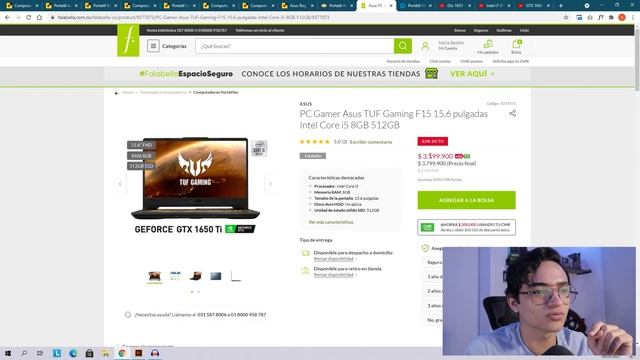640x360 pixels.
Task: Click Escribir comentario link
Action: (x=371, y=142)
